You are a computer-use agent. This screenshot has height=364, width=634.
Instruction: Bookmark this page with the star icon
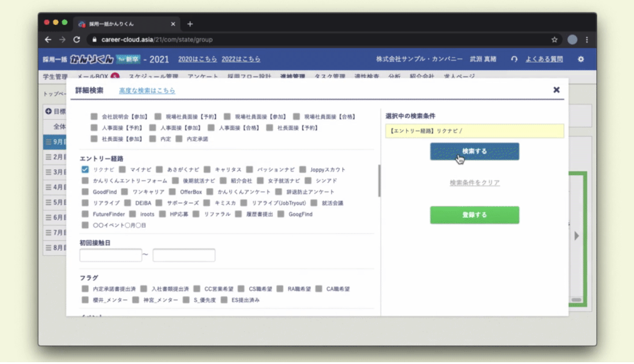tap(555, 40)
